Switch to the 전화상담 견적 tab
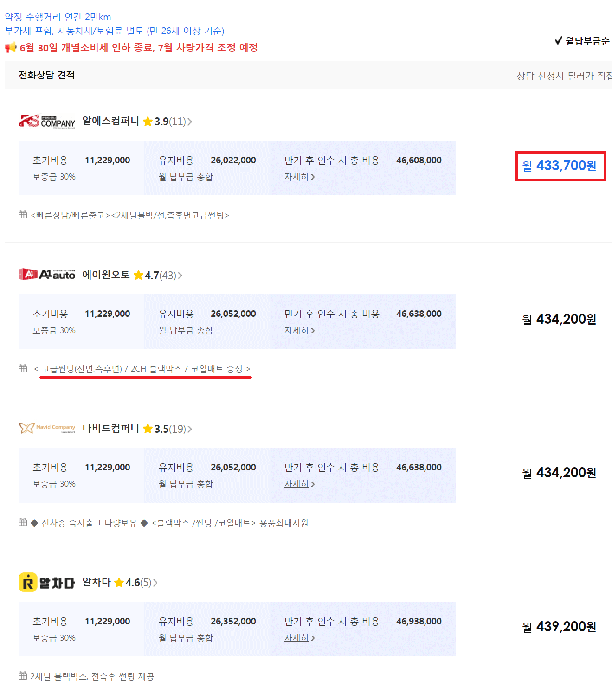Image resolution: width=612 pixels, height=700 pixels. pos(46,75)
